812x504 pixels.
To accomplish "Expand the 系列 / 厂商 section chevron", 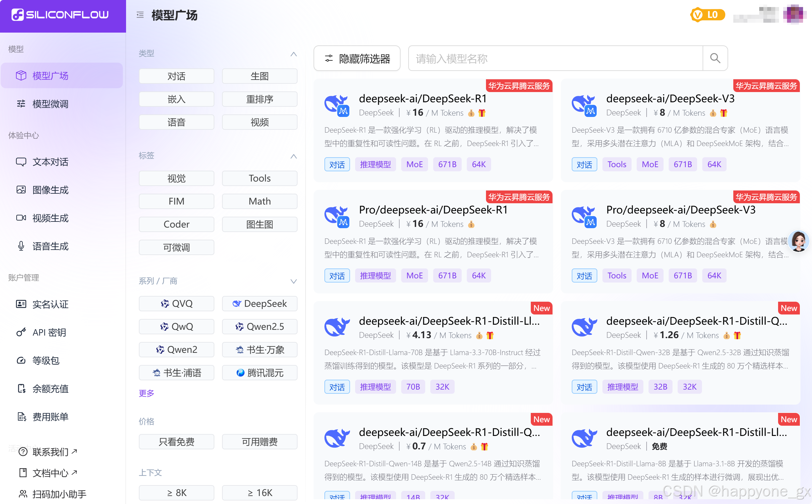I will pos(293,281).
